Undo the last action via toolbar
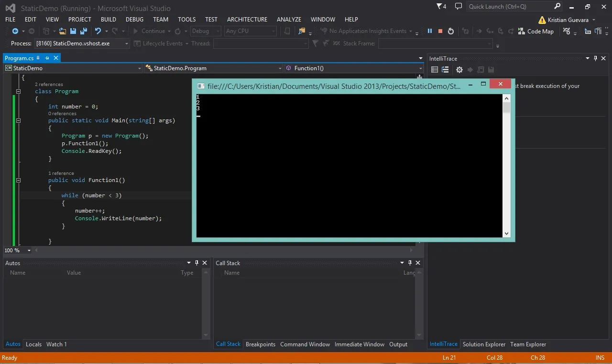This screenshot has width=612, height=364. point(98,31)
